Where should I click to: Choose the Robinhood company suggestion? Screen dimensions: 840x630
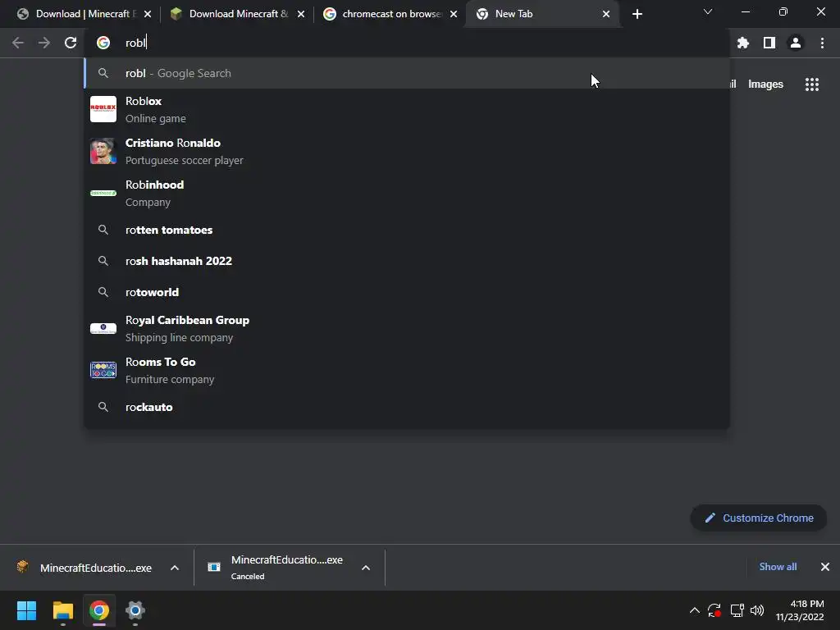(407, 193)
